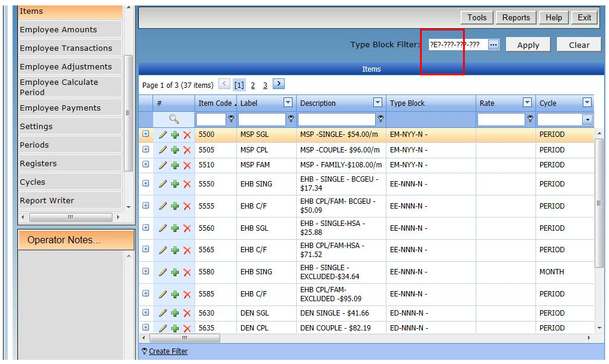609x364 pixels.
Task: Click the pencil edit icon for item 5550
Action: pos(163,184)
